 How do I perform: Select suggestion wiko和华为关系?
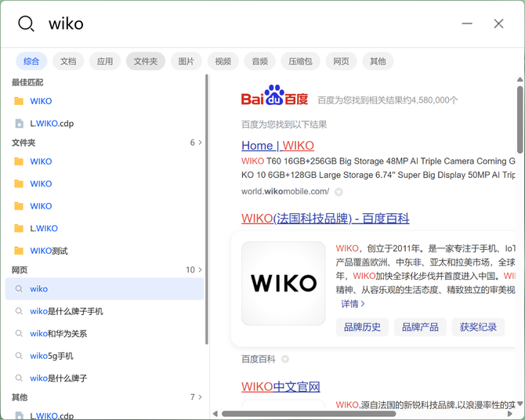pos(58,334)
